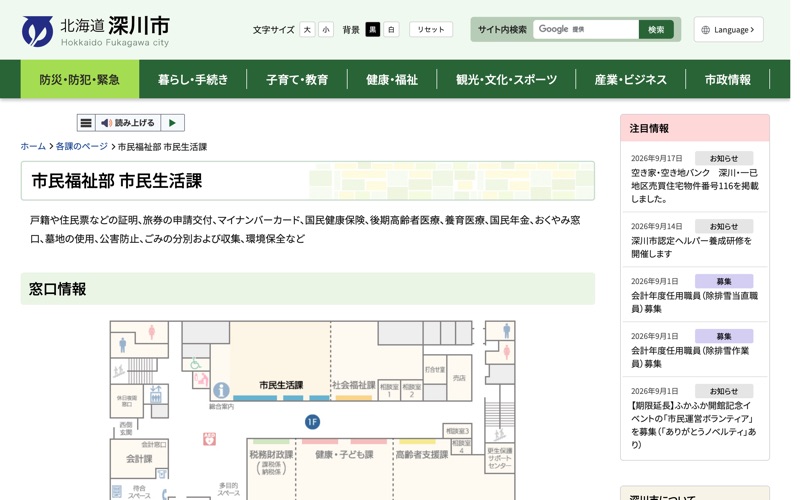This screenshot has width=800, height=500.
Task: Click the 2026年9月14日 date text
Action: (x=657, y=226)
